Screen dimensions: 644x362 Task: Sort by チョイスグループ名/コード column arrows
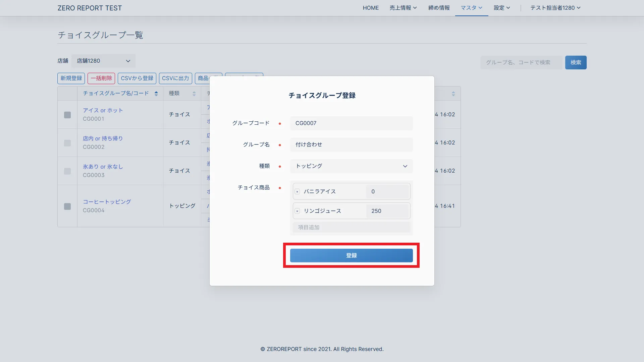156,94
